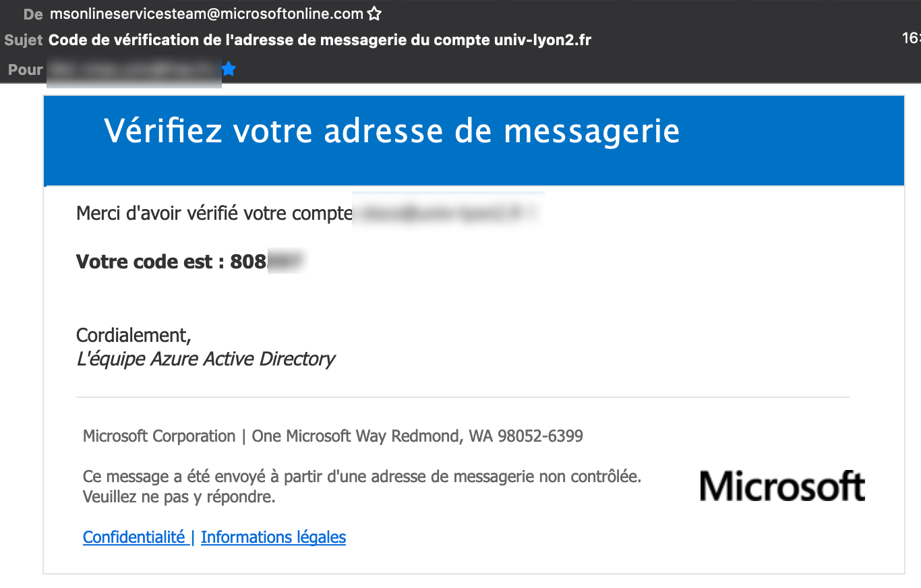
Task: Open the Informations légales link
Action: point(273,537)
